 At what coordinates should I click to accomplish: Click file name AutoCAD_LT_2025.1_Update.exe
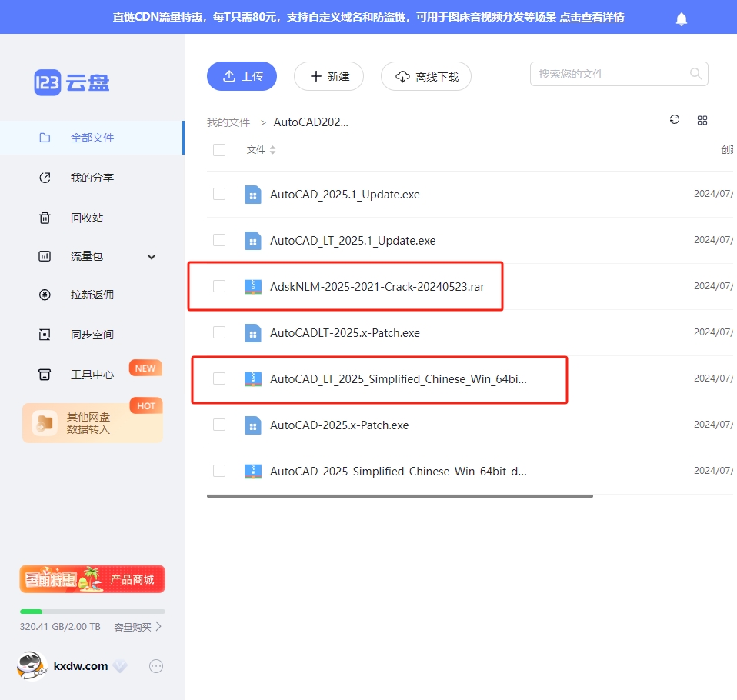click(x=352, y=241)
